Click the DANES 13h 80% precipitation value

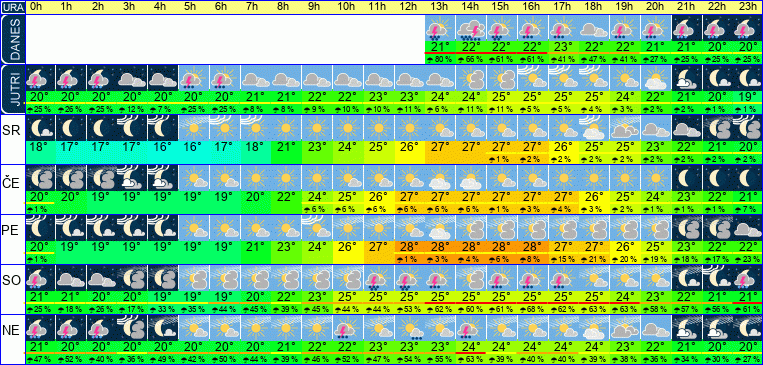[x=440, y=59]
